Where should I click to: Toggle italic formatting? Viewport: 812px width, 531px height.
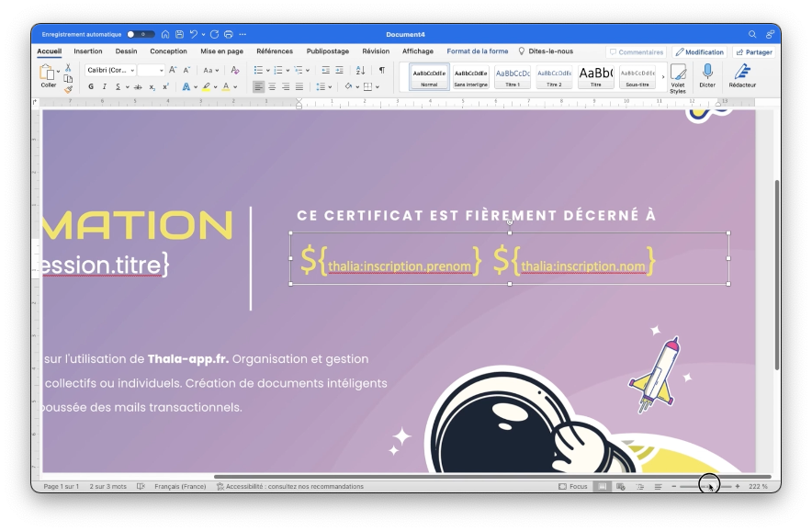[x=104, y=86]
